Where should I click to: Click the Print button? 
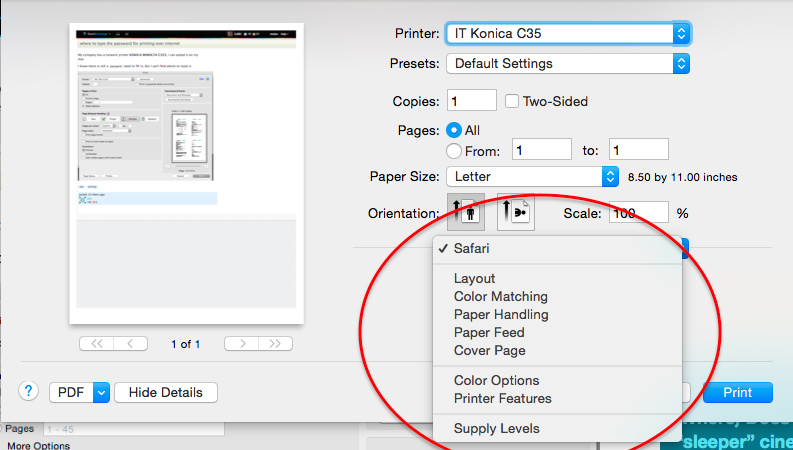point(738,393)
